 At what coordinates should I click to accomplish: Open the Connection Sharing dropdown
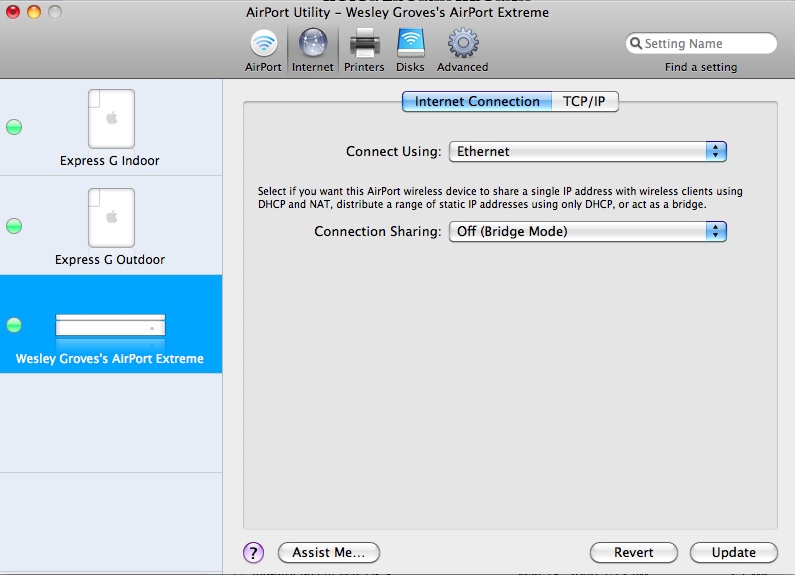[x=588, y=231]
